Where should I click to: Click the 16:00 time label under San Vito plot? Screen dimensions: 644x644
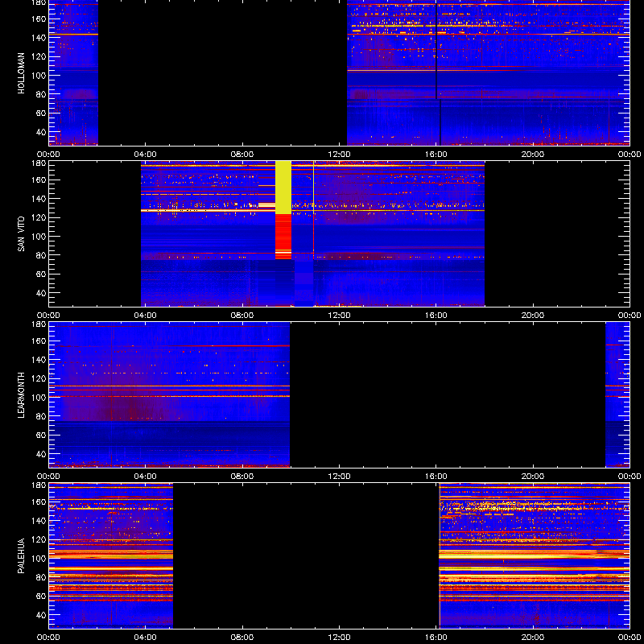(436, 316)
